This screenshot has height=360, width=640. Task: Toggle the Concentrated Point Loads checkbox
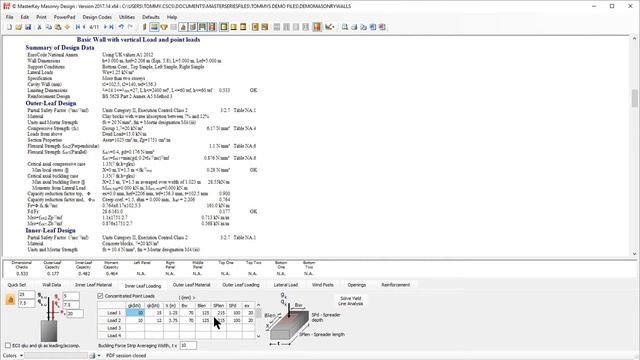(x=100, y=296)
